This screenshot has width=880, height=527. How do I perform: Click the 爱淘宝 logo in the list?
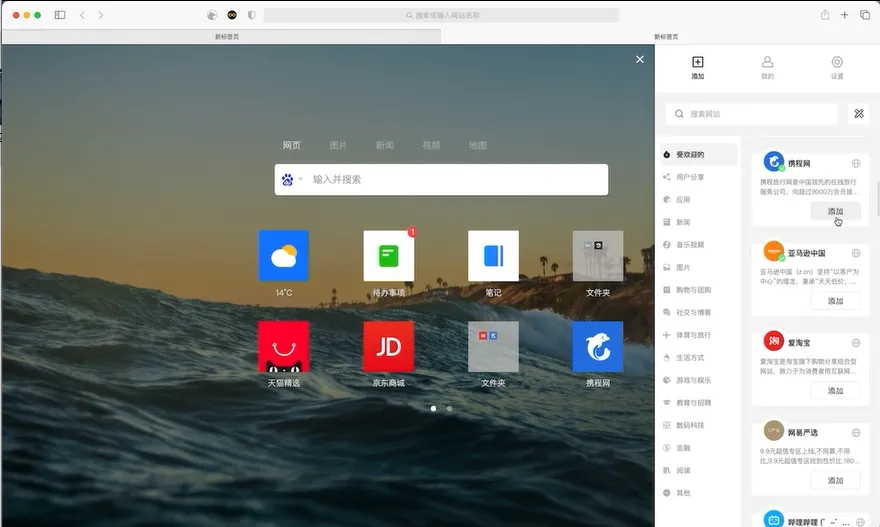pos(773,341)
